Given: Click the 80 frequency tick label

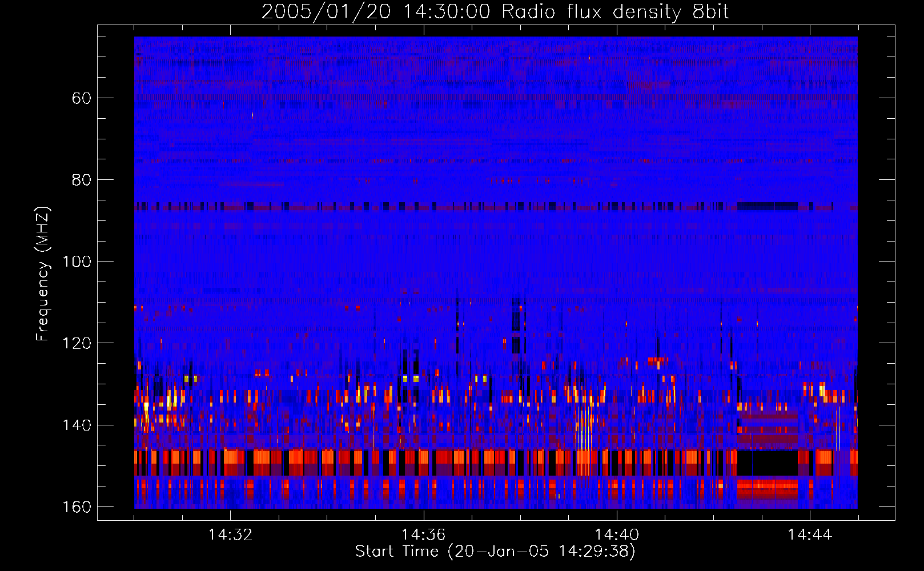Looking at the screenshot, I should pos(82,180).
